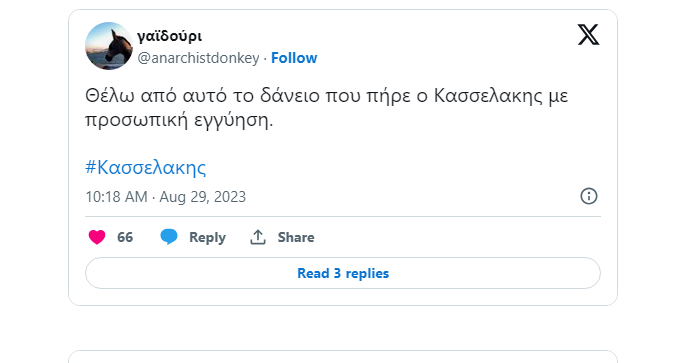Click the Aug 29, 2023 date
The width and height of the screenshot is (689, 363).
(x=203, y=197)
